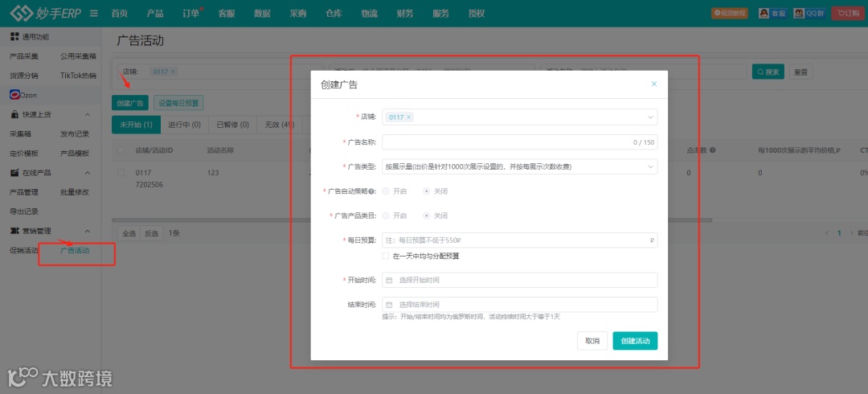Go to previous page arrow in pagination
868x394 pixels.
tap(828, 233)
